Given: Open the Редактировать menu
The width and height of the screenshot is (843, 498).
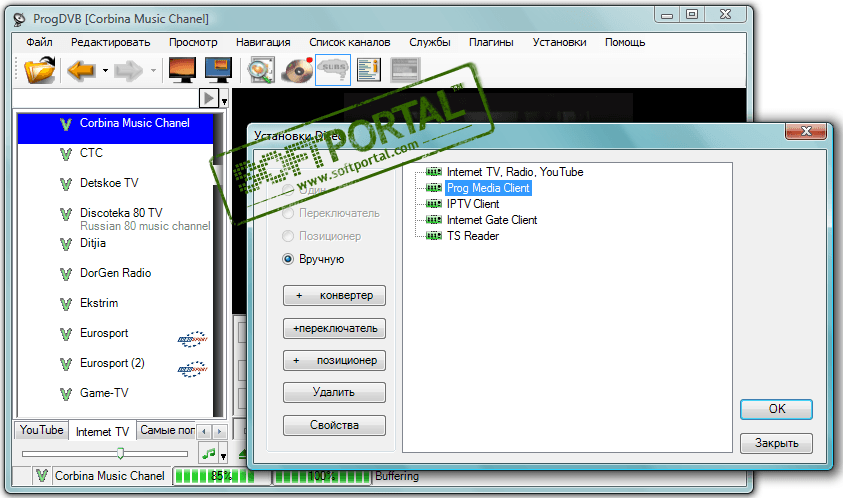Looking at the screenshot, I should coord(111,42).
